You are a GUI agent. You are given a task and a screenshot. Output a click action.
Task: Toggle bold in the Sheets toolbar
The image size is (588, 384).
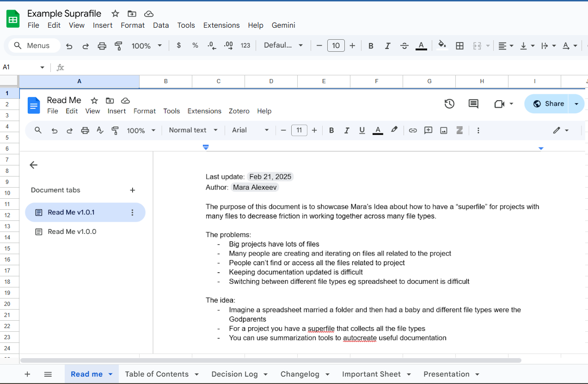[371, 46]
